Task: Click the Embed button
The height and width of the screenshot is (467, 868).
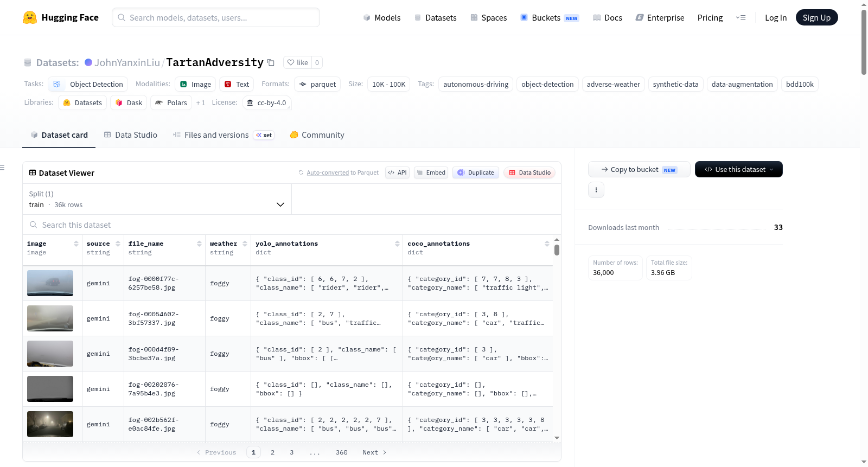Action: coord(431,172)
